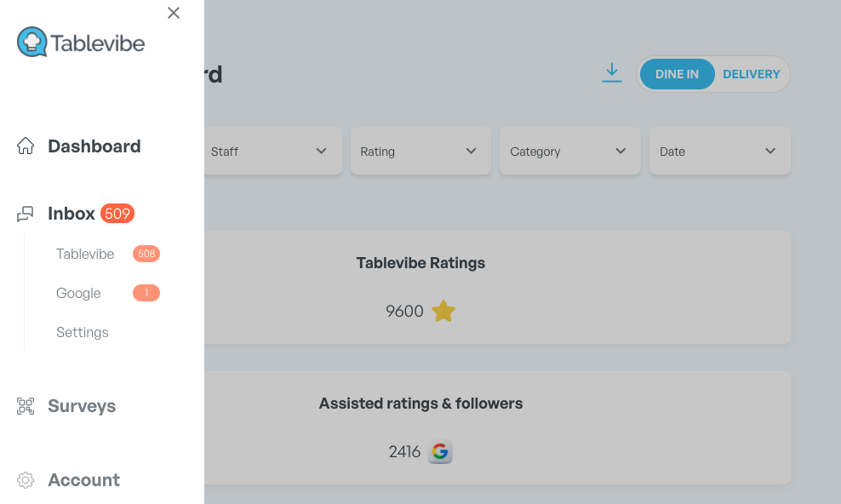Image resolution: width=841 pixels, height=504 pixels.
Task: Open the Category dropdown
Action: point(570,152)
